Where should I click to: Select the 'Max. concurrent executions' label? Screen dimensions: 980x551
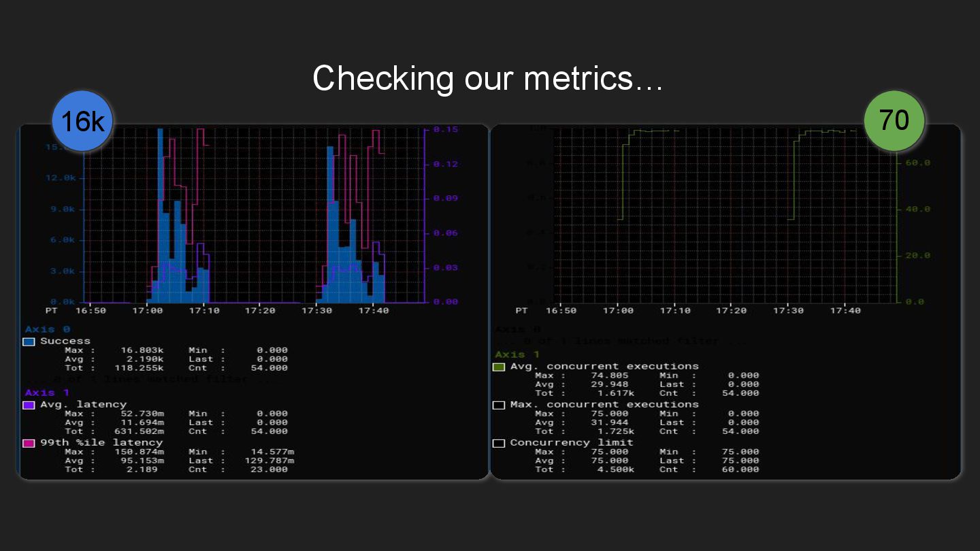(x=604, y=405)
